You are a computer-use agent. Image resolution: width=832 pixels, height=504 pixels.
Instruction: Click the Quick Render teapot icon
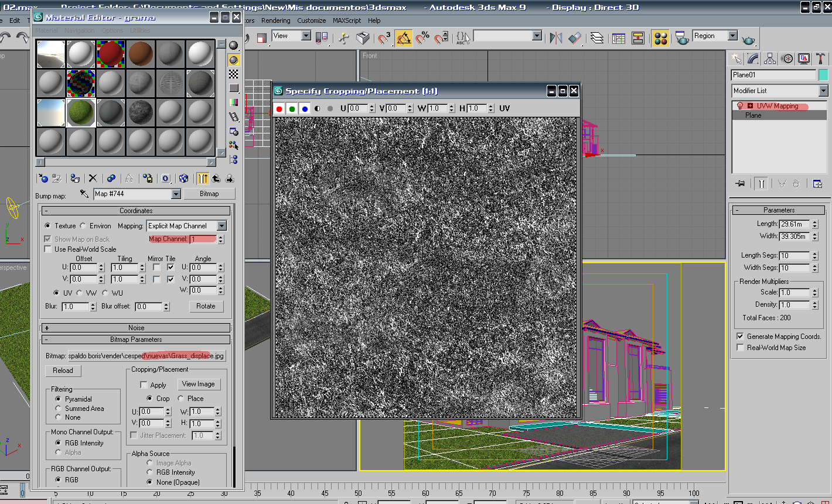click(x=748, y=39)
